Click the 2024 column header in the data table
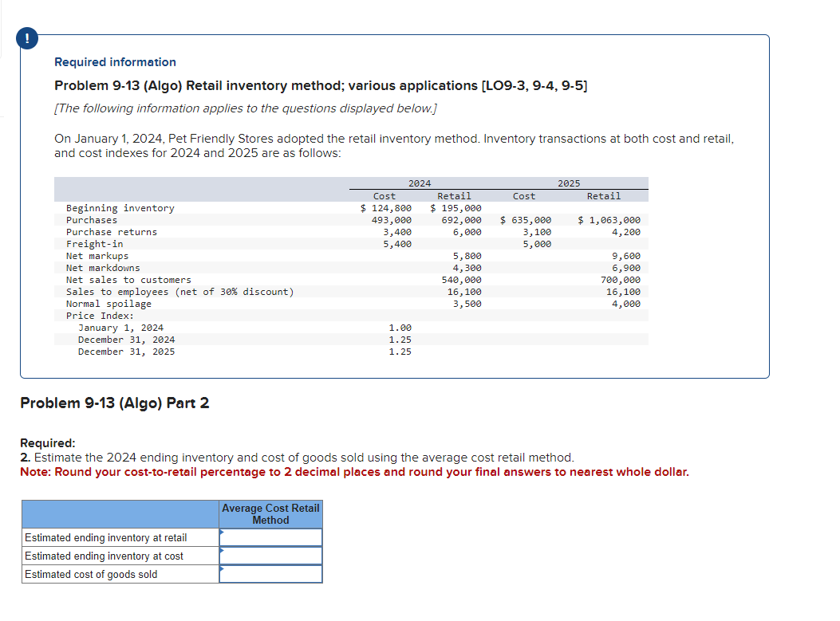This screenshot has height=621, width=840. [x=419, y=183]
